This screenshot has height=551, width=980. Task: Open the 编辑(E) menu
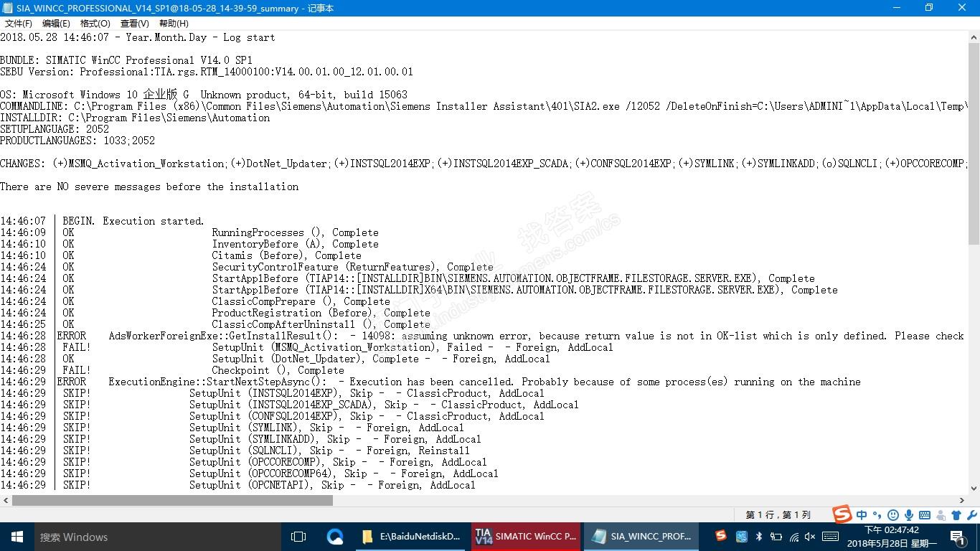[56, 24]
